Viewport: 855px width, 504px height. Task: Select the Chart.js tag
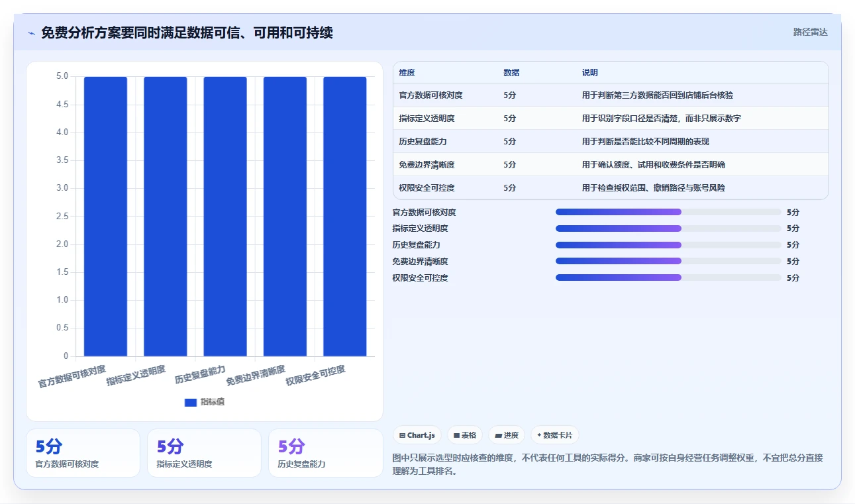(x=417, y=435)
